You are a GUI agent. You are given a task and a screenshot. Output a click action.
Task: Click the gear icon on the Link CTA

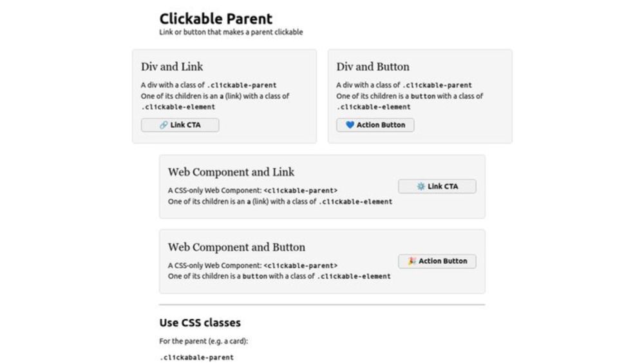pyautogui.click(x=421, y=186)
